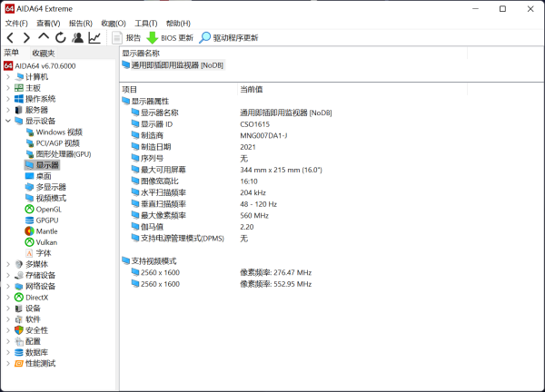Open the 文件(F) menu
545x392 pixels.
(16, 24)
